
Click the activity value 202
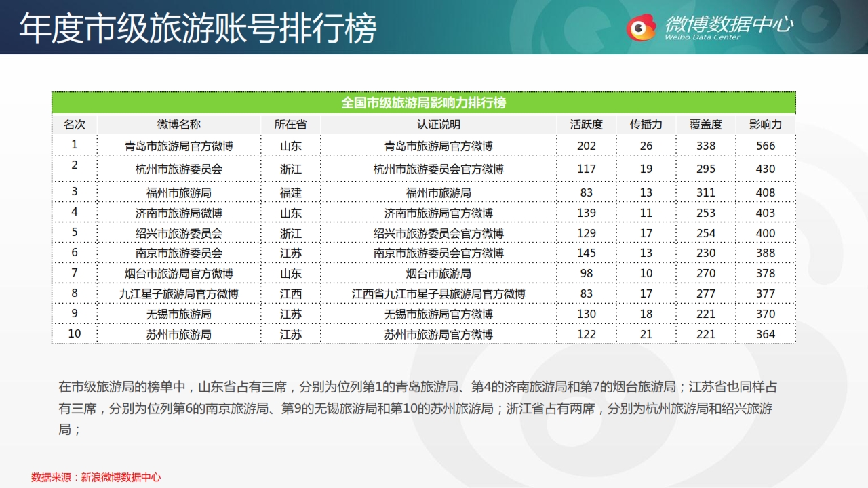pos(587,146)
